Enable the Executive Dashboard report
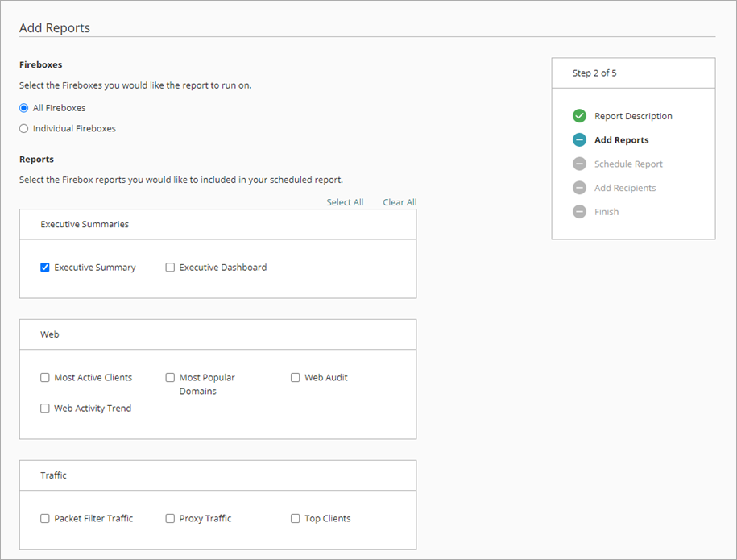 click(170, 268)
